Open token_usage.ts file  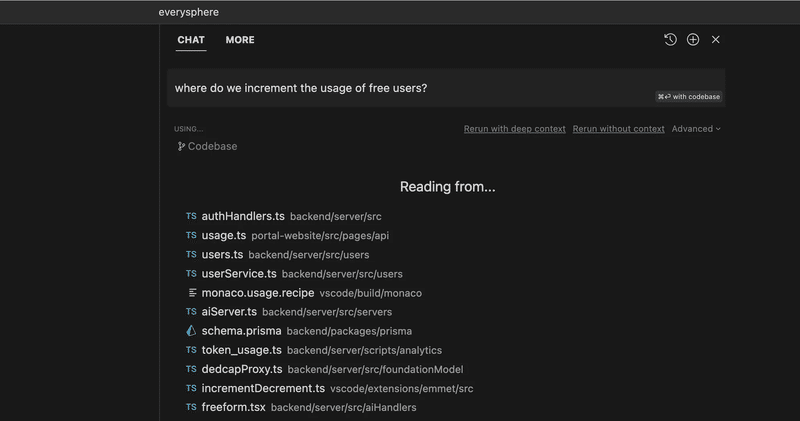coord(241,350)
